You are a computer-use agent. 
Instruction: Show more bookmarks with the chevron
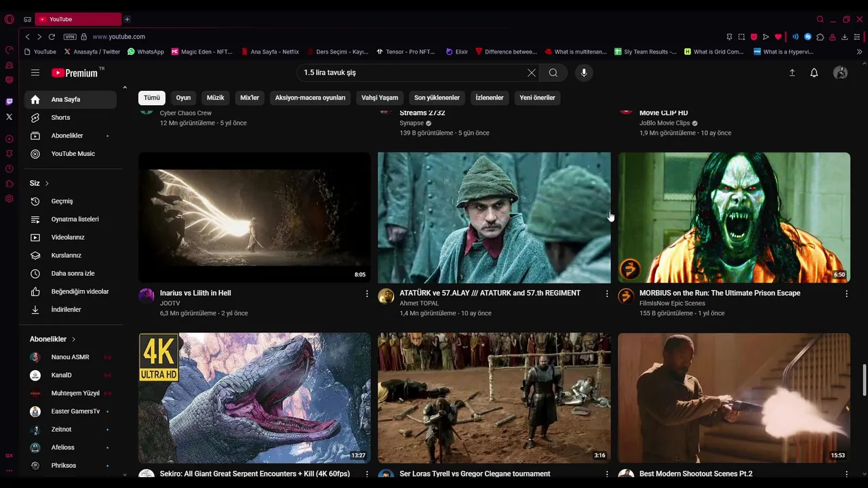859,52
